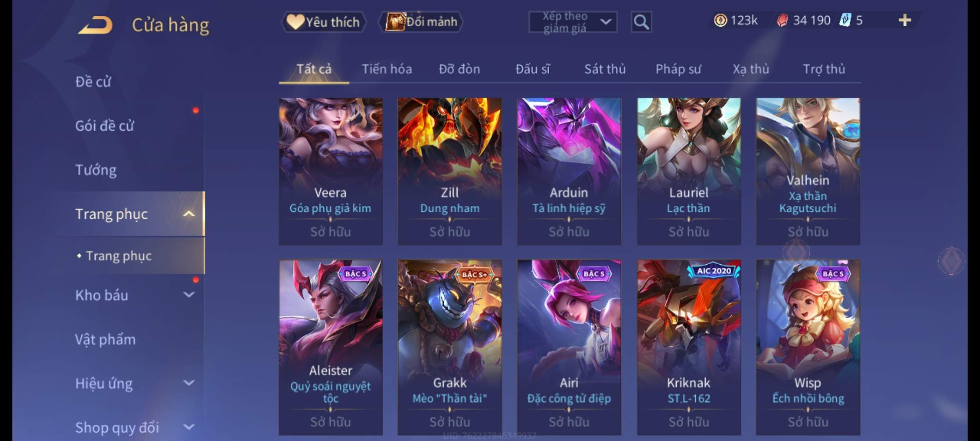Open the search magnifier icon
The image size is (980, 441).
point(641,22)
